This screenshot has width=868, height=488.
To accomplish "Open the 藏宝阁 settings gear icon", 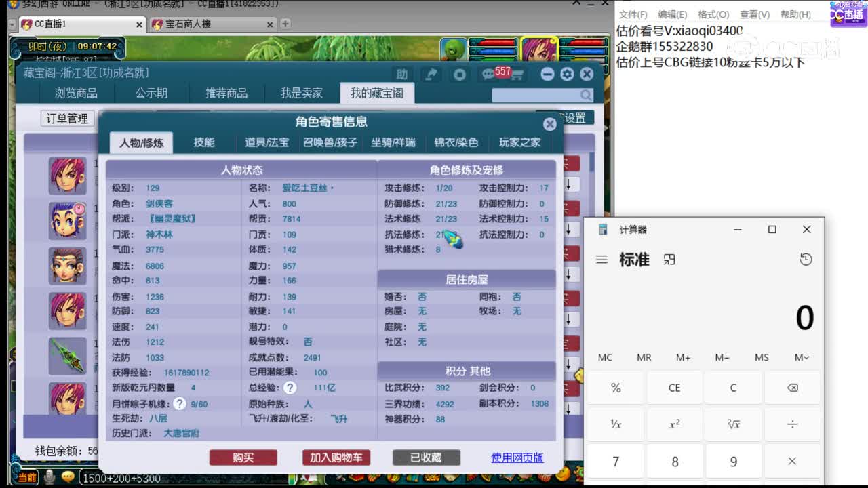I will [567, 75].
